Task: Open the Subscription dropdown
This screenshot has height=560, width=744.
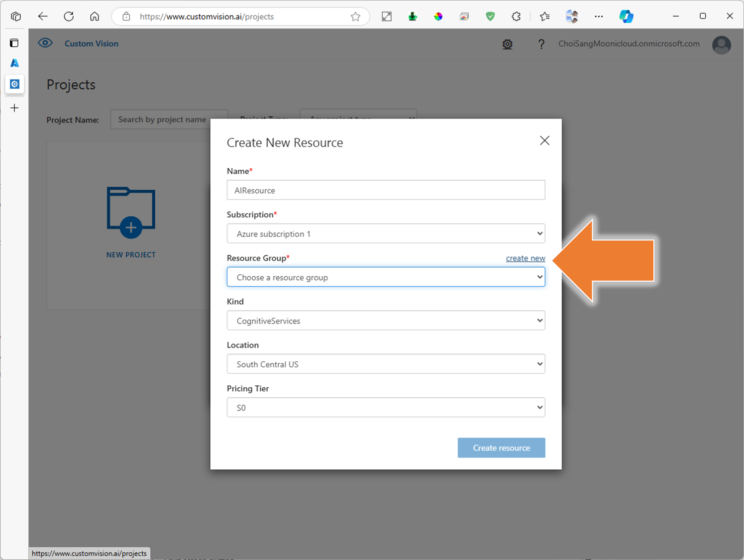Action: 386,233
